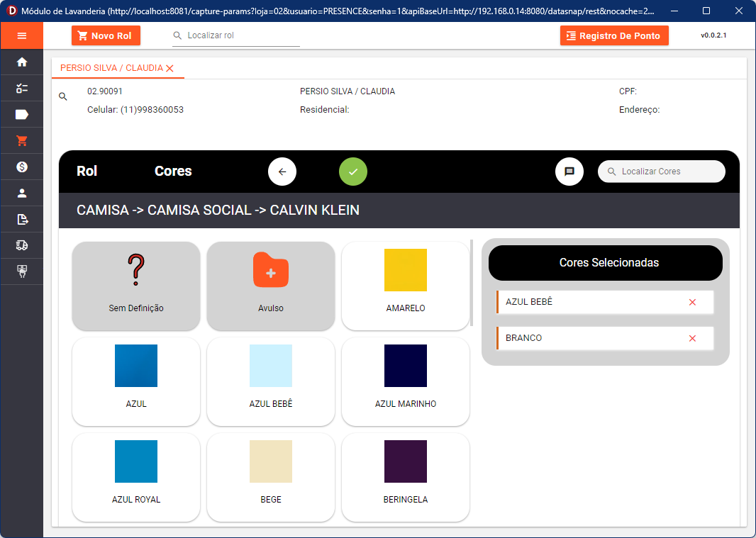Minimize the Módulo de Lavanderia window
Viewport: 756px width, 538px height.
coord(674,11)
